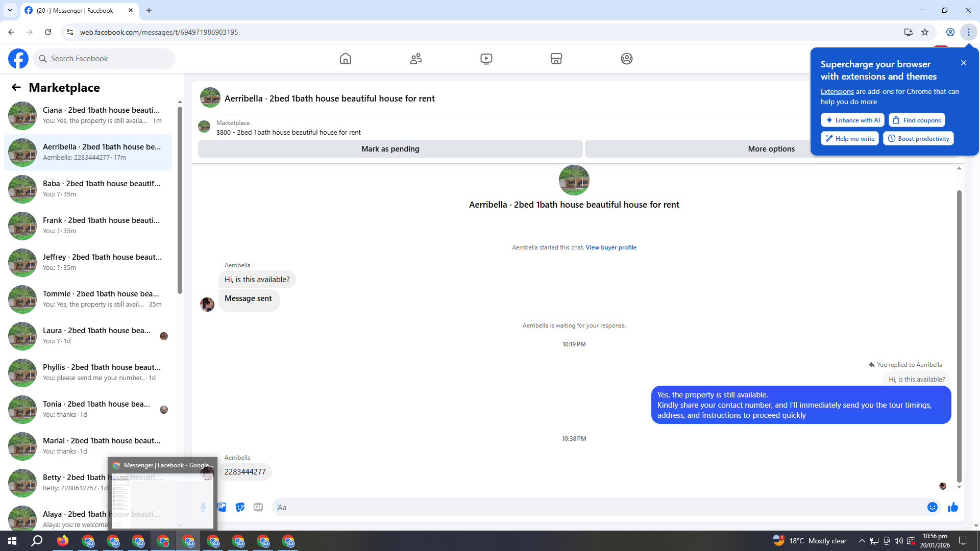Open the Video icon in top navigation
This screenshot has height=551, width=980.
[x=486, y=59]
